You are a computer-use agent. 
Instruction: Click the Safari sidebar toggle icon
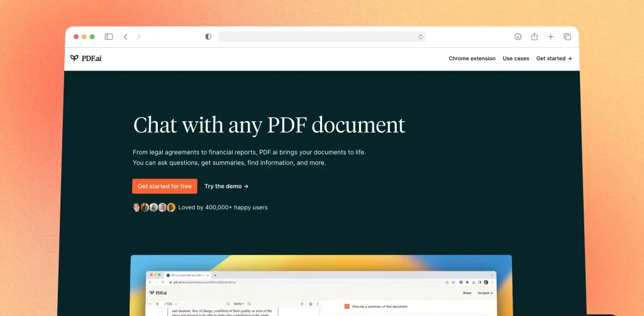click(109, 37)
